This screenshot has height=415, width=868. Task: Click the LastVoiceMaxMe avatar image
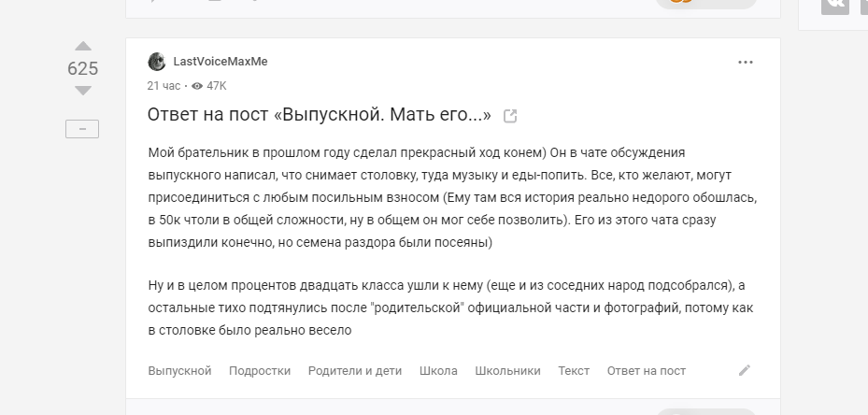[x=157, y=62]
